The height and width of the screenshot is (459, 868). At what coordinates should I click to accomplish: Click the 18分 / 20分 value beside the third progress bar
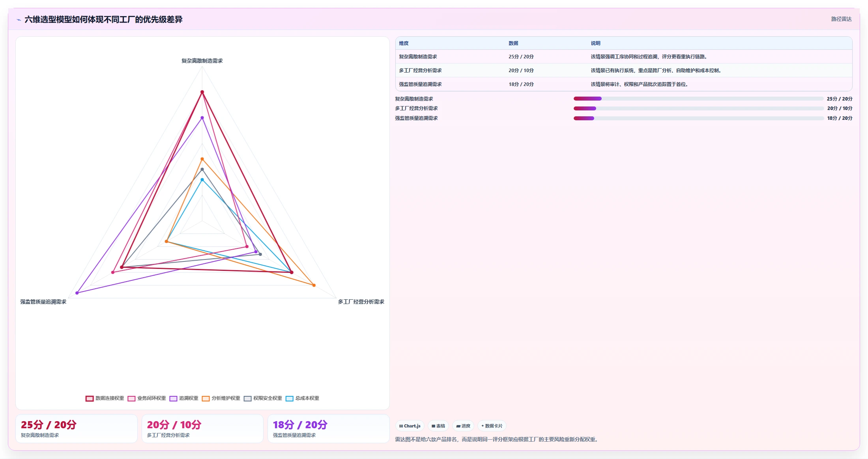(x=840, y=118)
